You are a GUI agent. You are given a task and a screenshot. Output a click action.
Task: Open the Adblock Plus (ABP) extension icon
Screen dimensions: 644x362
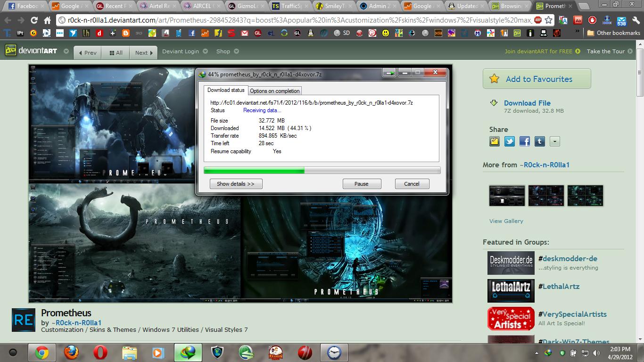[x=537, y=20]
